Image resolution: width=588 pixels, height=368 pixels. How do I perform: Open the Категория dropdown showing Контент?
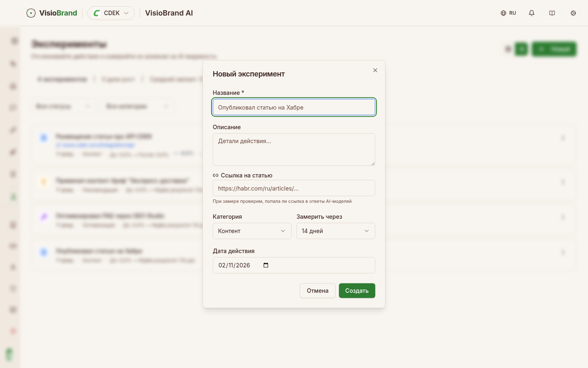[252, 231]
